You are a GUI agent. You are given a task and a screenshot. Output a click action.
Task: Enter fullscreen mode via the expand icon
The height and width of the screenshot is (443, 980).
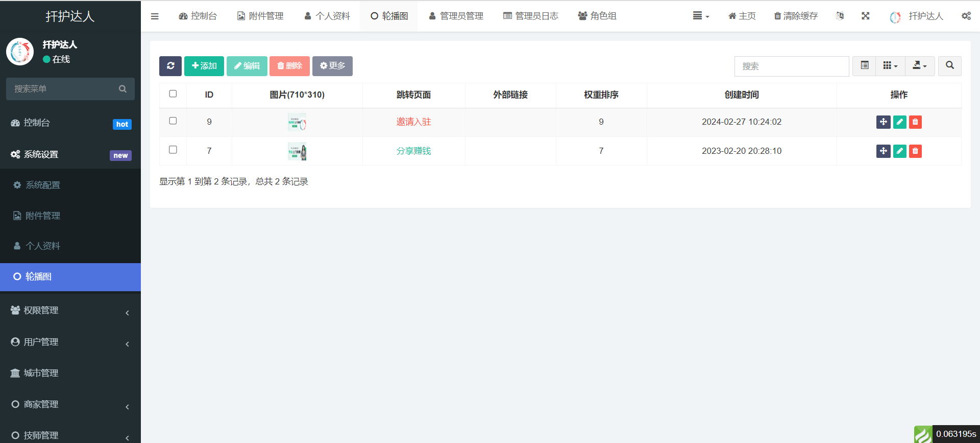(x=865, y=16)
